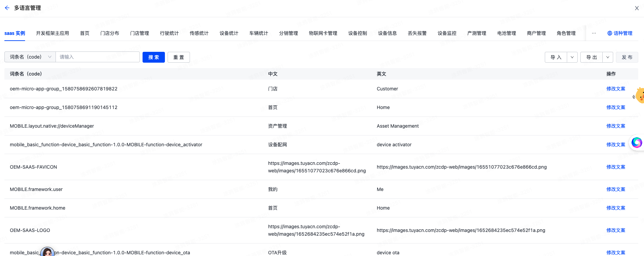Show more tabs via ellipsis icon

click(594, 33)
